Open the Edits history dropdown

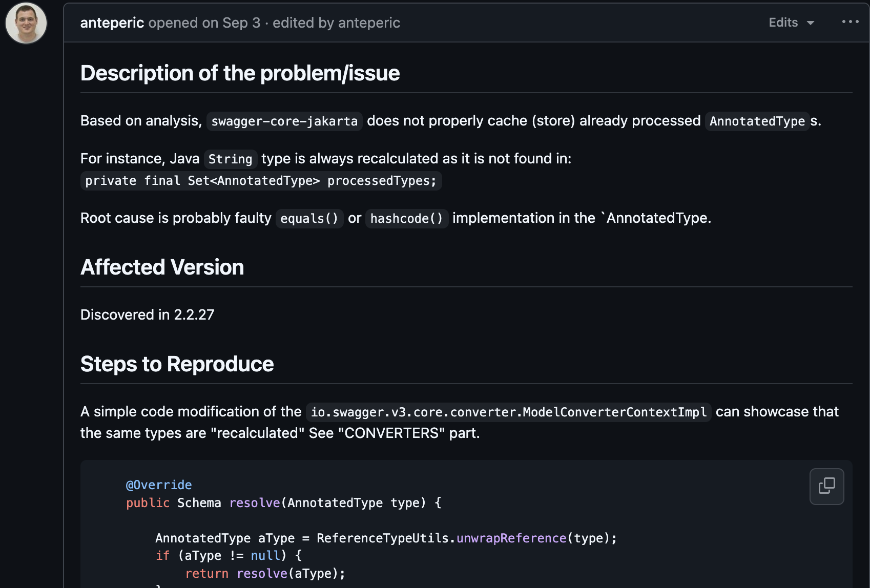point(791,23)
